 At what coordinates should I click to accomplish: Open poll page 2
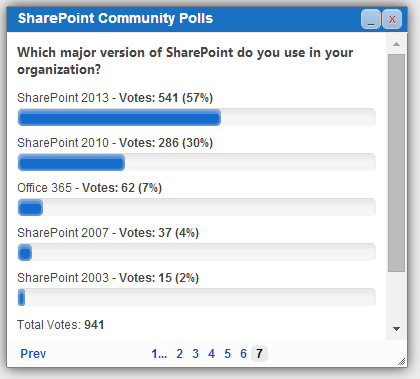(179, 354)
